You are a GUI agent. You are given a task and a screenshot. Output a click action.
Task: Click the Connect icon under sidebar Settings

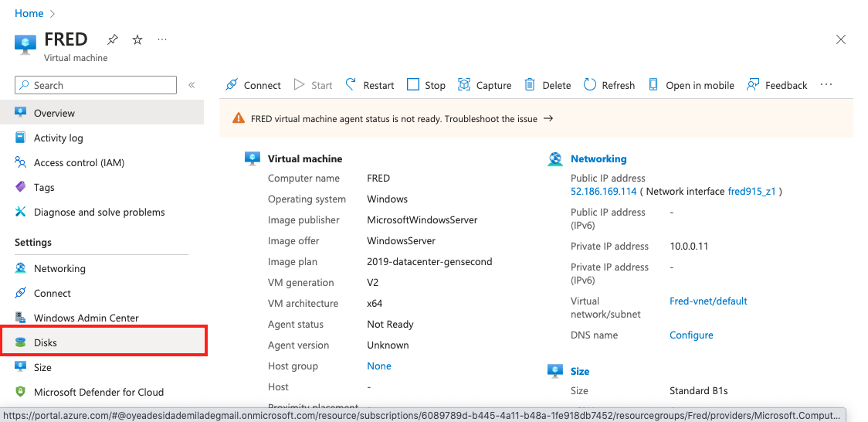click(21, 293)
